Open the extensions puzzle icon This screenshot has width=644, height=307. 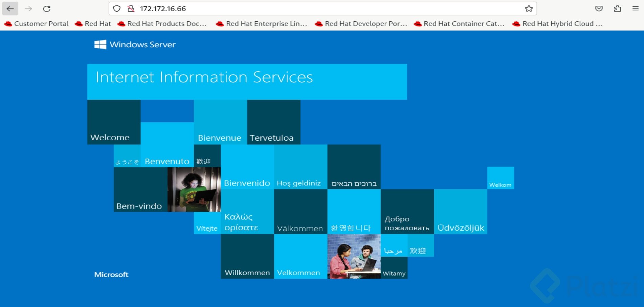pyautogui.click(x=617, y=9)
